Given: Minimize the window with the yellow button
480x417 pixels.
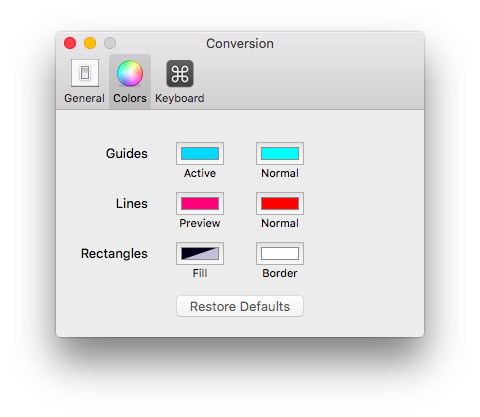Looking at the screenshot, I should click(90, 43).
